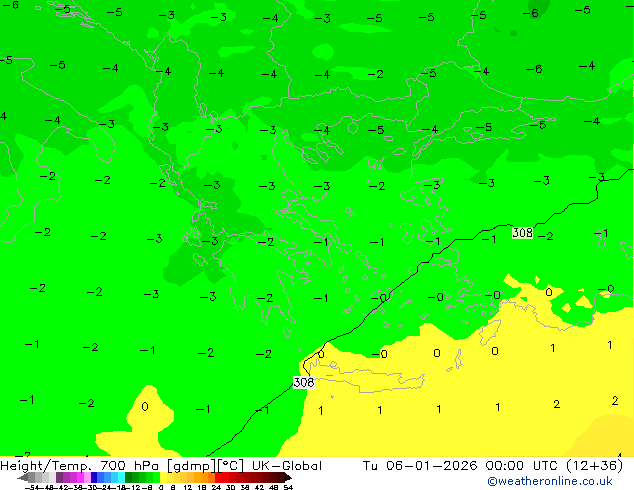
Task: Click the forecast date Tu 06-01-2026 00:00 UTC
Action: 461,466
